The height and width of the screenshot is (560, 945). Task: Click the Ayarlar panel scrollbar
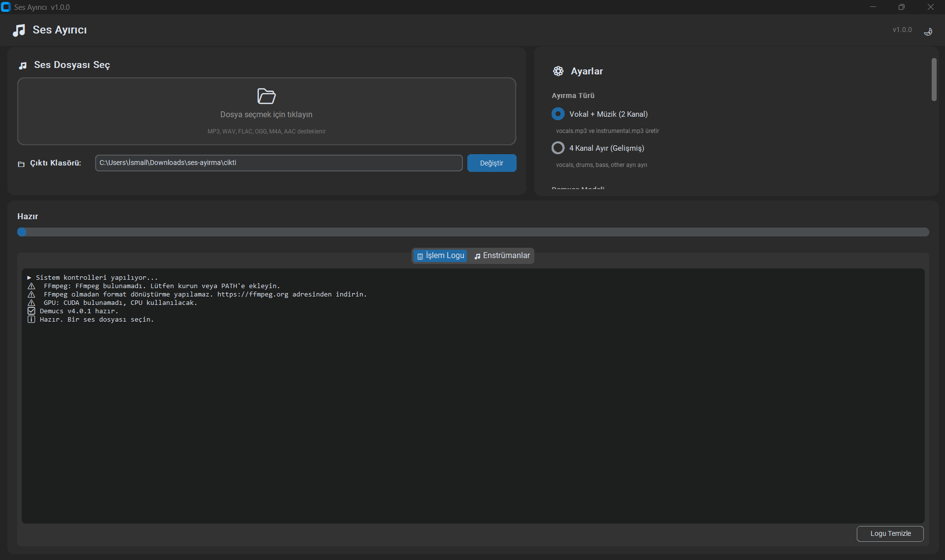(934, 79)
